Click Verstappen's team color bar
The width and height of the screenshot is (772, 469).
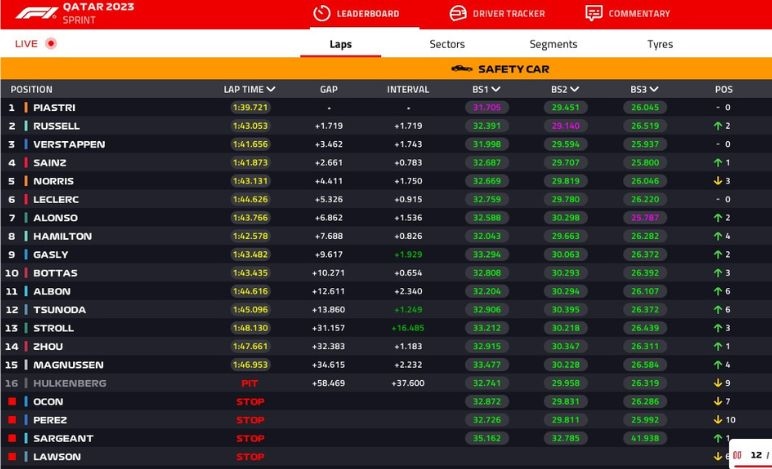coord(26,145)
